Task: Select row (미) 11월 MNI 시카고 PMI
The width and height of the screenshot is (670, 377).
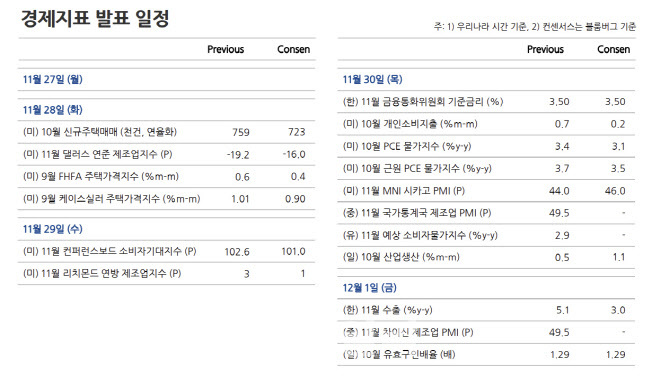Action: (486, 191)
